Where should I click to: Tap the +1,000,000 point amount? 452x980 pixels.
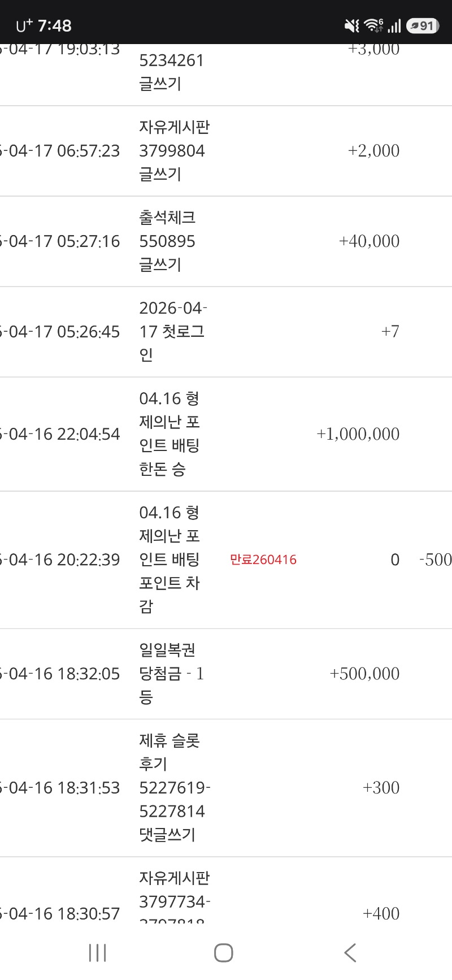pos(358,434)
